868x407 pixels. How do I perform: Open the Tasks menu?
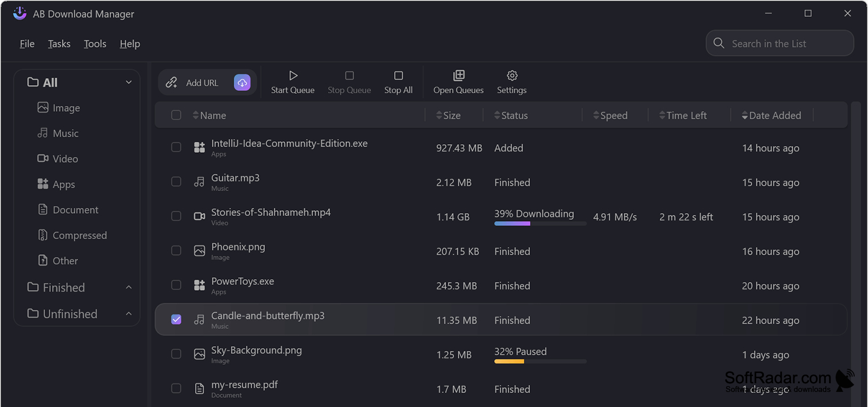coord(59,44)
